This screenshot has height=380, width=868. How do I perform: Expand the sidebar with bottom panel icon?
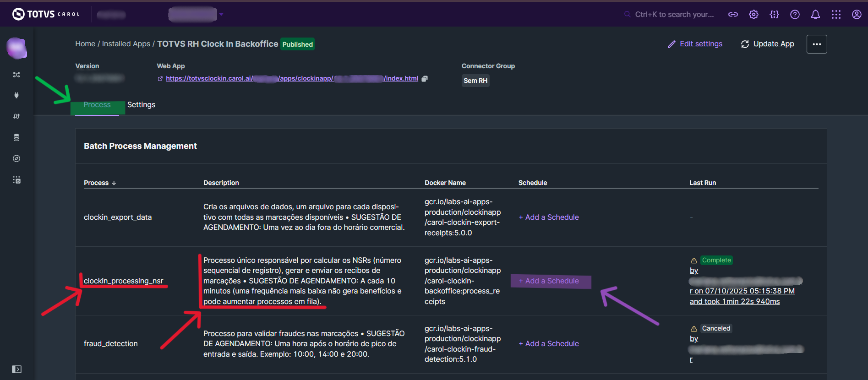[16, 369]
